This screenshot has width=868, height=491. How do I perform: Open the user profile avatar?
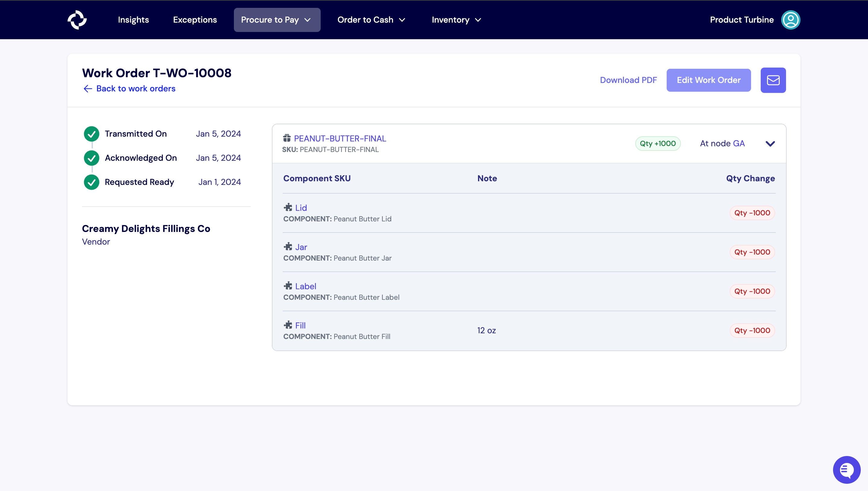pos(791,20)
